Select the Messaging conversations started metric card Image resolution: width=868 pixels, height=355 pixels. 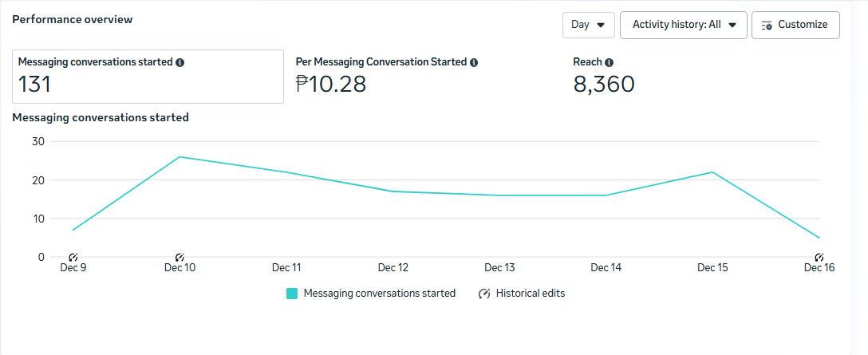click(x=148, y=77)
